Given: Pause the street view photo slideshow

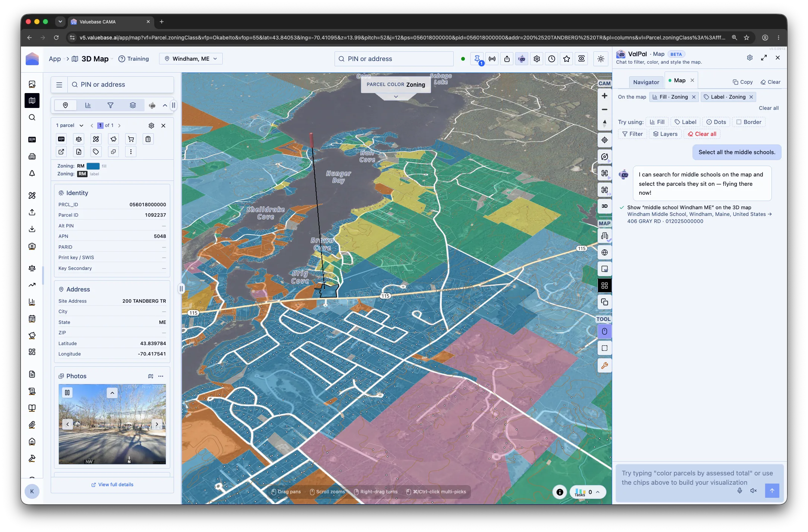Looking at the screenshot, I should 67,392.
